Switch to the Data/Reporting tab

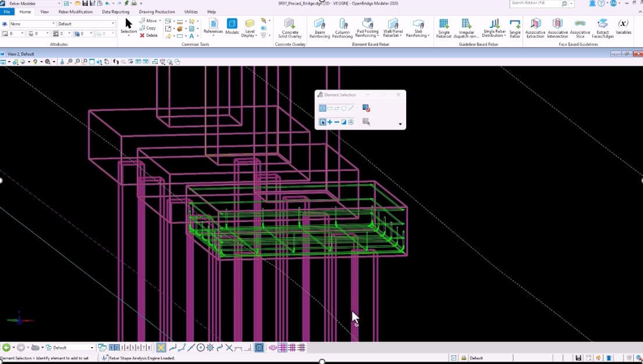click(x=115, y=12)
